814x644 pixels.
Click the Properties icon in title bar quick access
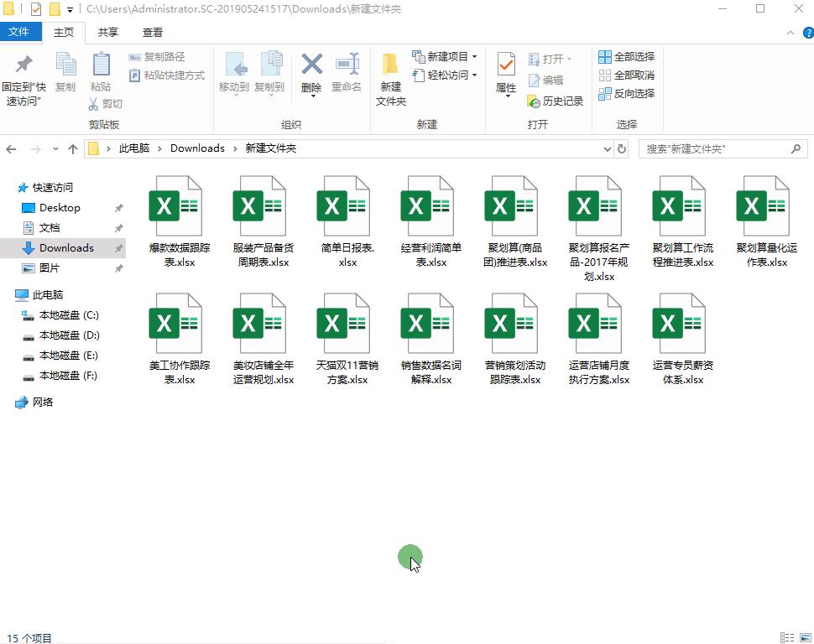36,9
